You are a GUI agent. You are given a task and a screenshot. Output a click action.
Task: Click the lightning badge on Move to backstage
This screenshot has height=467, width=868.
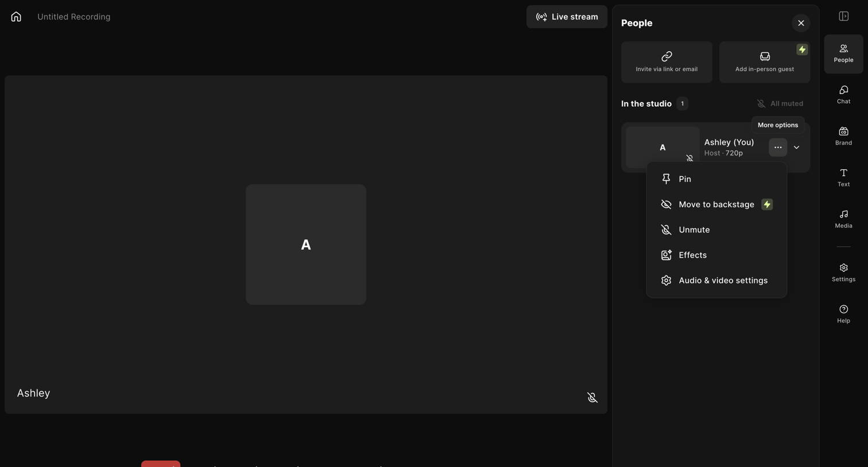coord(767,204)
